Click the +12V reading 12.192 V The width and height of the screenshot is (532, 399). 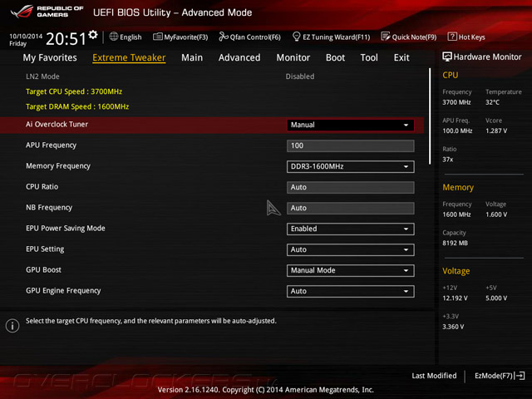pos(455,298)
